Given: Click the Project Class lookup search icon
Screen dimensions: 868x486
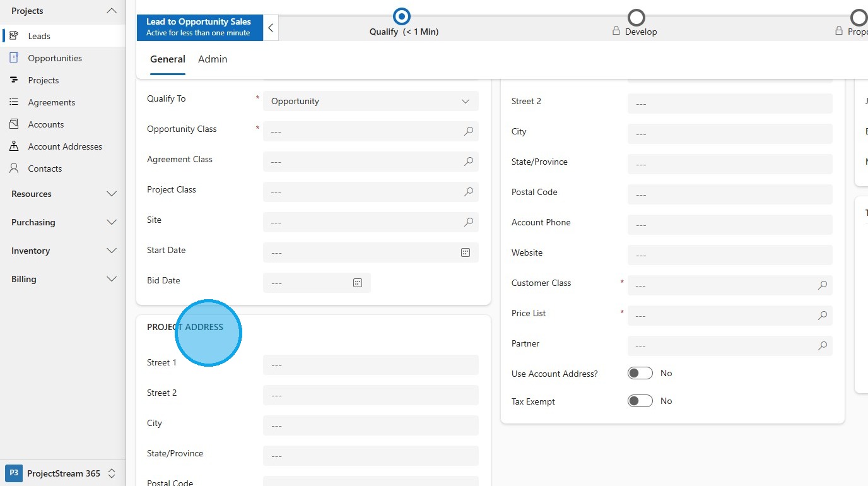Looking at the screenshot, I should tap(469, 192).
